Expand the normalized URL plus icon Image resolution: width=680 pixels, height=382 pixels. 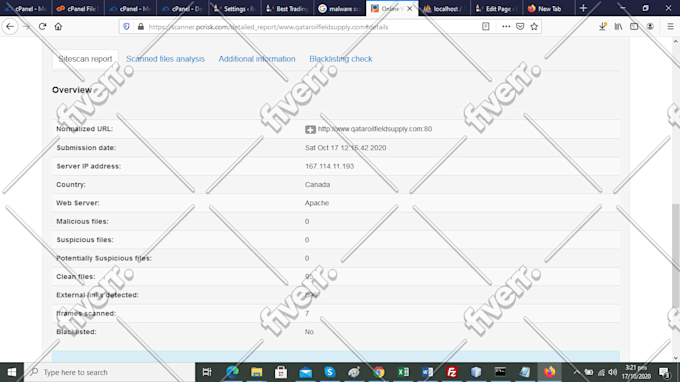(x=310, y=129)
